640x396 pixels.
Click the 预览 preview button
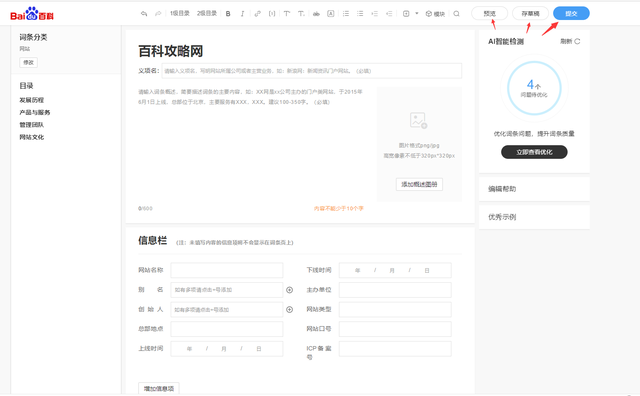489,13
